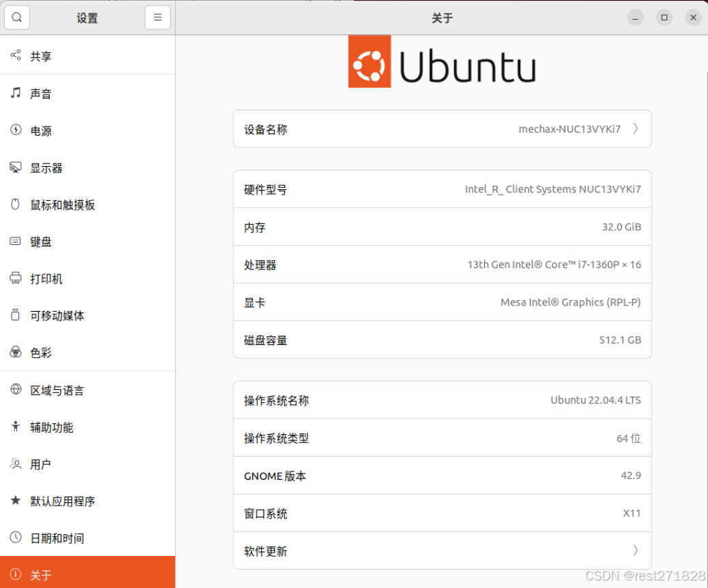Viewport: 708px width, 588px height.
Task: Open 用户 (Users) settings icon
Action: [15, 464]
